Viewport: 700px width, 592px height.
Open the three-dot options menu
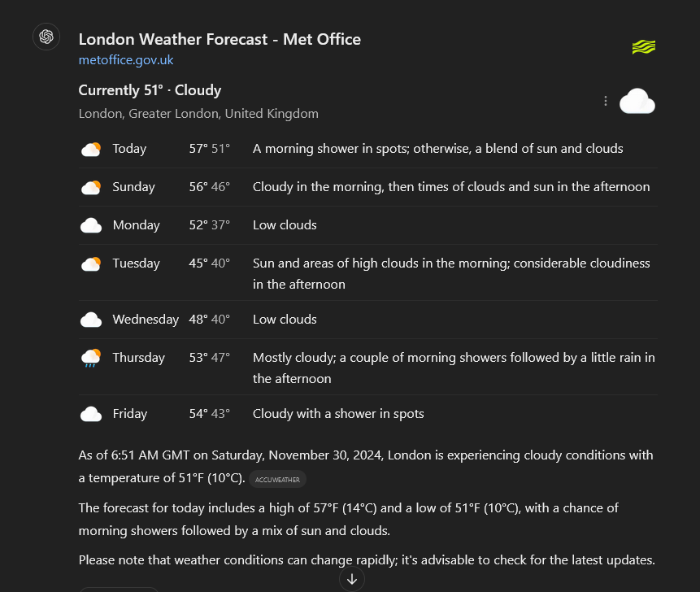tap(606, 102)
